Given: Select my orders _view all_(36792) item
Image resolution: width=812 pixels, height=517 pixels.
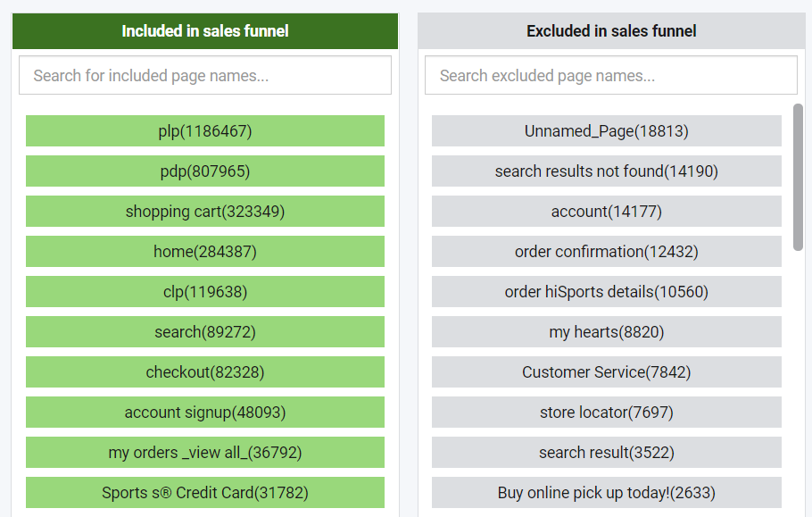Looking at the screenshot, I should (x=205, y=452).
